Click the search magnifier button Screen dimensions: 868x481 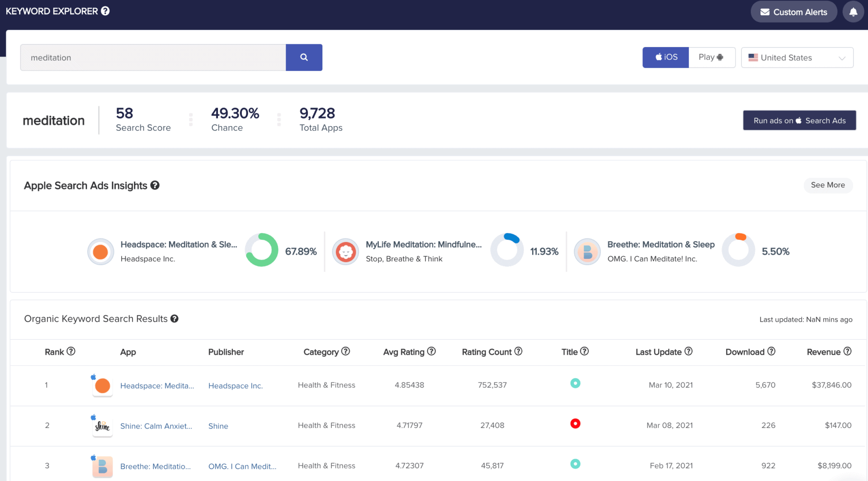(304, 57)
